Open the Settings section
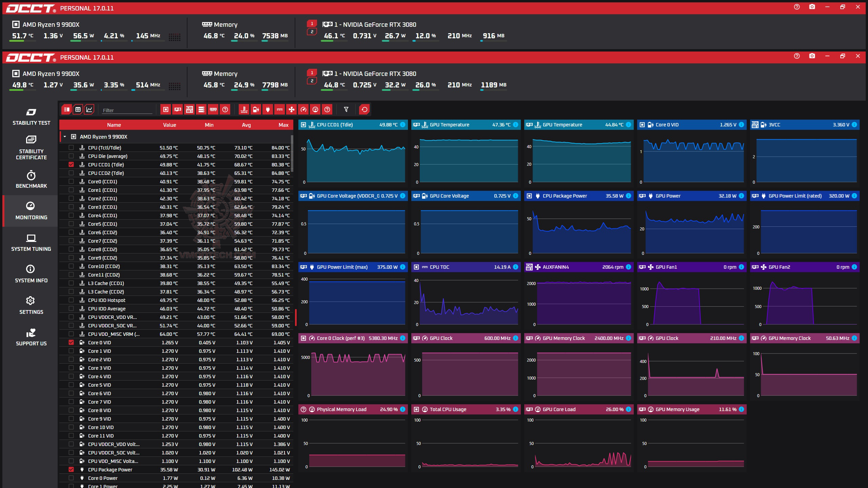This screenshot has height=488, width=868. click(31, 306)
